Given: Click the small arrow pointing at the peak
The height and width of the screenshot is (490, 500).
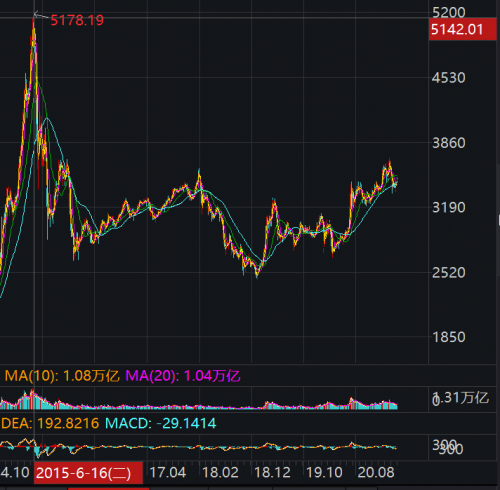Looking at the screenshot, I should (x=41, y=15).
